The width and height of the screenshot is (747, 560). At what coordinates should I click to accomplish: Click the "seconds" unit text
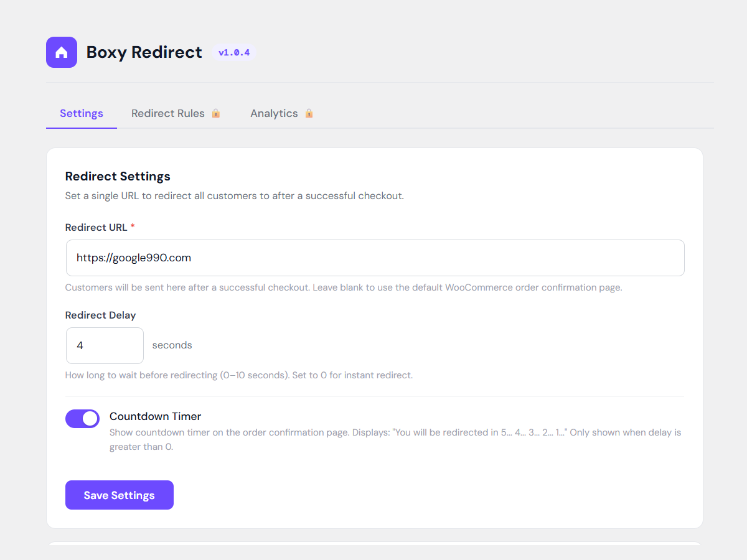tap(172, 345)
